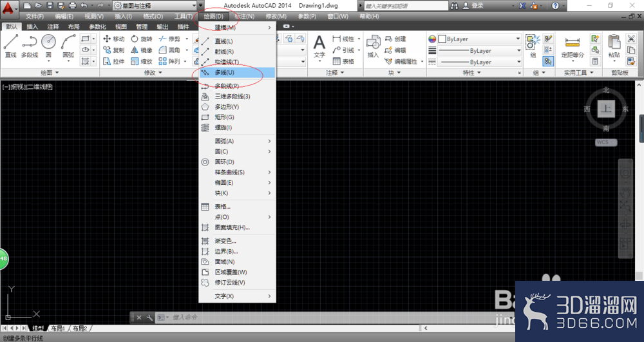Click the Help question mark icon

click(x=555, y=6)
